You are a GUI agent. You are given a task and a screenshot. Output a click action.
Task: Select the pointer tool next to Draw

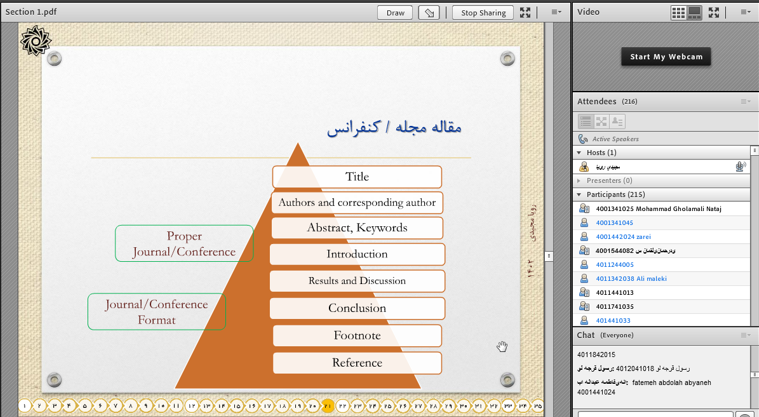coord(429,13)
